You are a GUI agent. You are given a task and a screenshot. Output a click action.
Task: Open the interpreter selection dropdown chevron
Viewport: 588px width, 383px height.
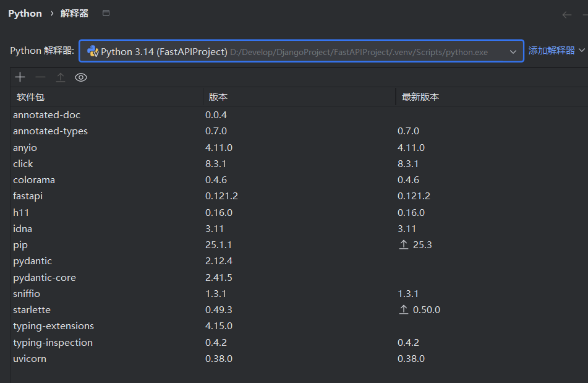pyautogui.click(x=513, y=51)
